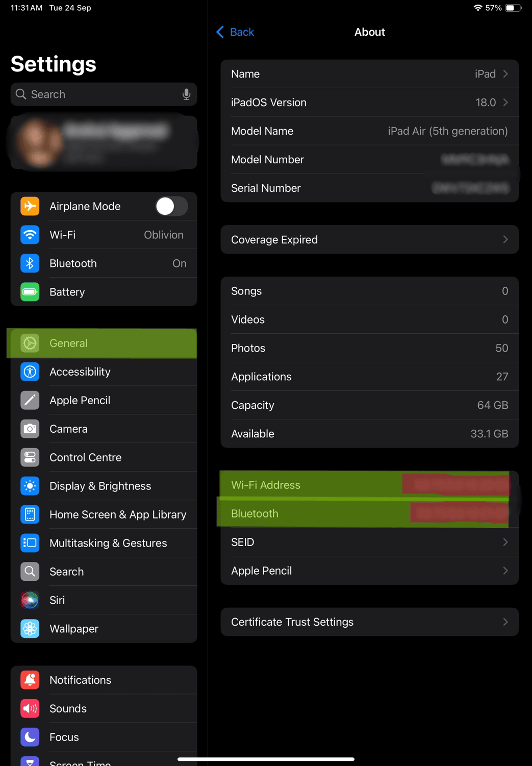Screen dimensions: 532x766
Task: Tap the About page title
Action: [x=369, y=32]
